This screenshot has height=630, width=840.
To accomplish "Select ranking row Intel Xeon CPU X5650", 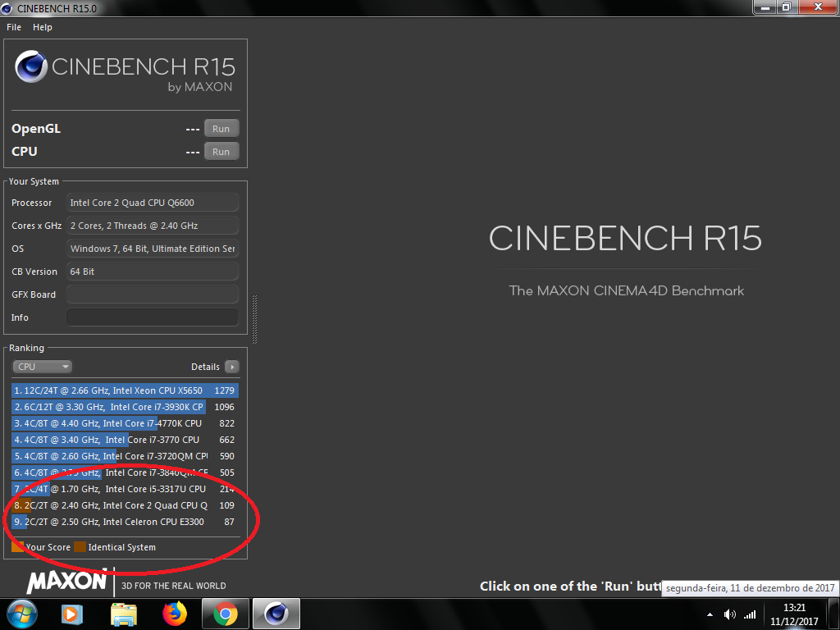I will click(x=125, y=390).
